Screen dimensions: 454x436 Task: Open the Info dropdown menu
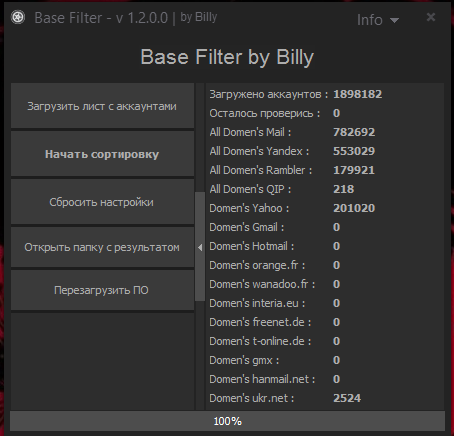pyautogui.click(x=378, y=20)
